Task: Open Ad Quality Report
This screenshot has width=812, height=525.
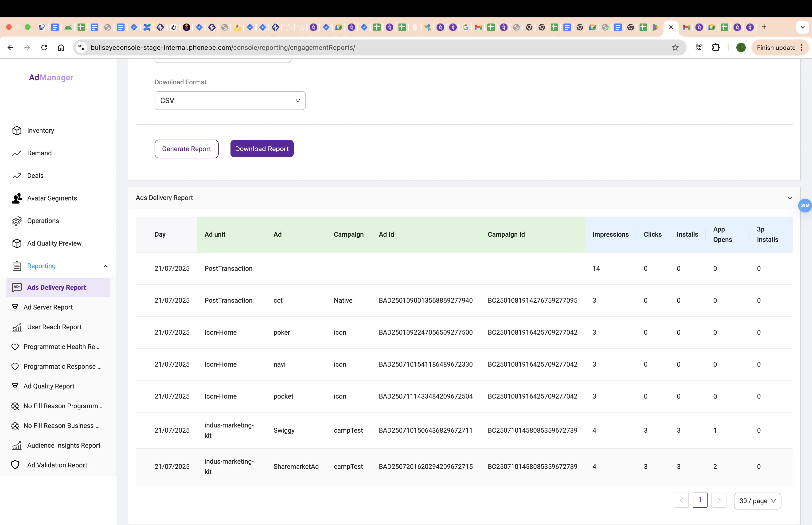Action: click(49, 386)
